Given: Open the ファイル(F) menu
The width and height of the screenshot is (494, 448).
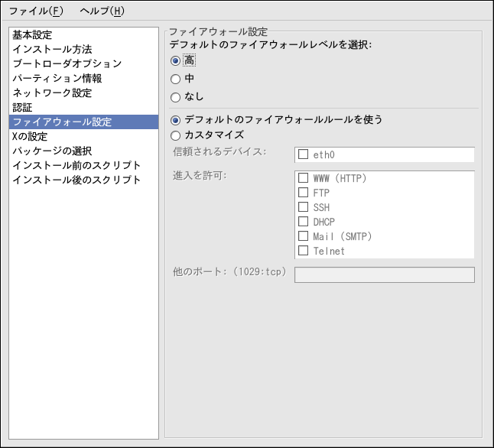Looking at the screenshot, I should tap(37, 11).
